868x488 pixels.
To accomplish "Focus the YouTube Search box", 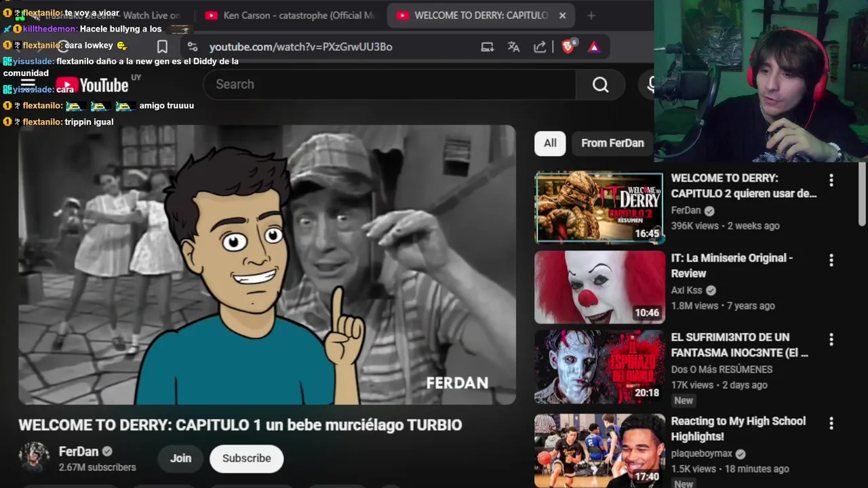I will [390, 84].
